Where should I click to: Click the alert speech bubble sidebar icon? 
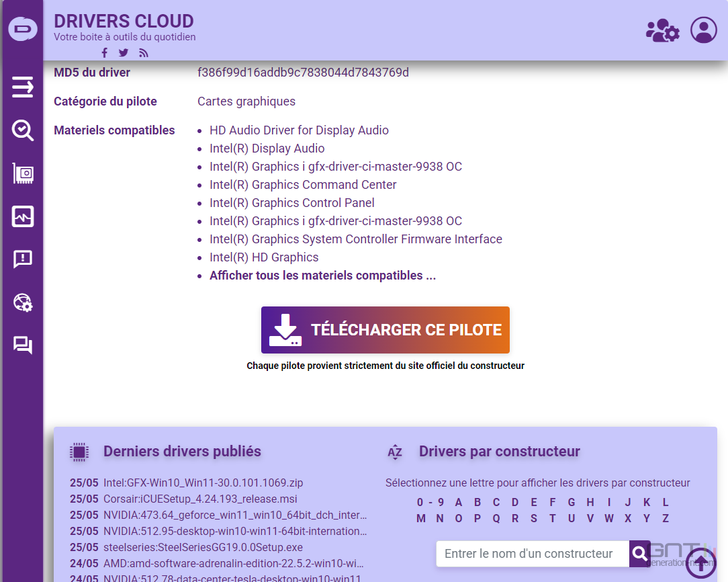[x=22, y=259]
